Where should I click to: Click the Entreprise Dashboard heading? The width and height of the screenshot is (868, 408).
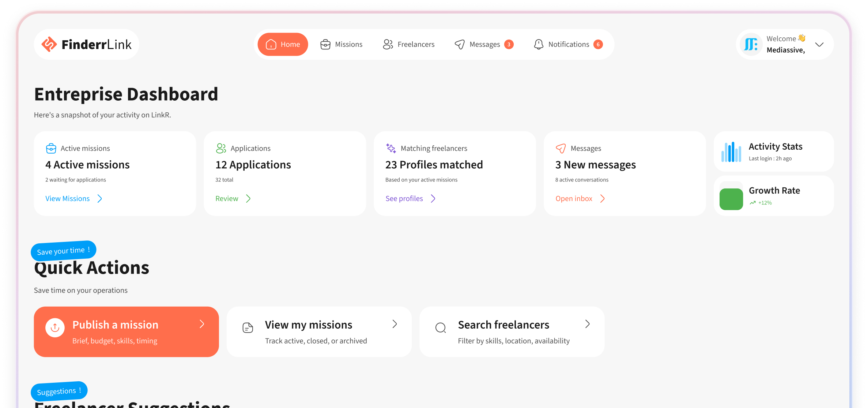(x=126, y=94)
